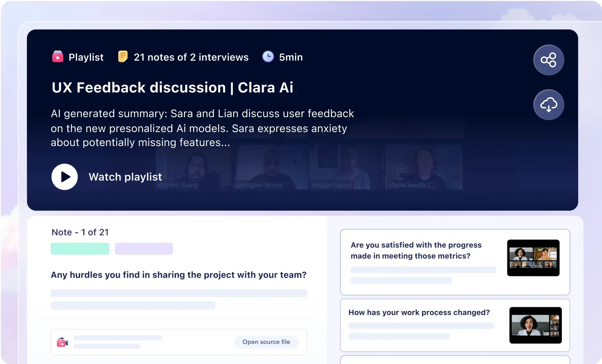
Task: Click the share icon button
Action: point(549,60)
